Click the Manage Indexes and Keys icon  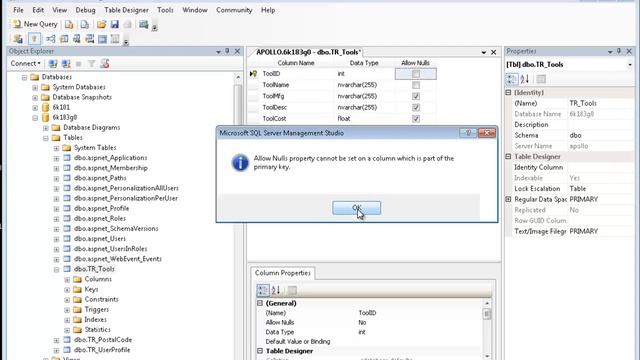(x=64, y=39)
